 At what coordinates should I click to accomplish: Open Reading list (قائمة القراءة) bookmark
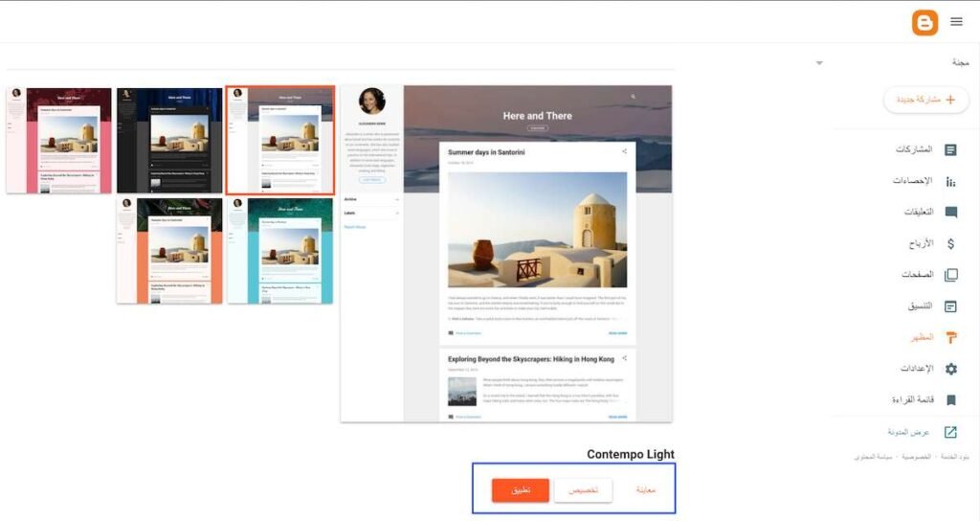950,400
